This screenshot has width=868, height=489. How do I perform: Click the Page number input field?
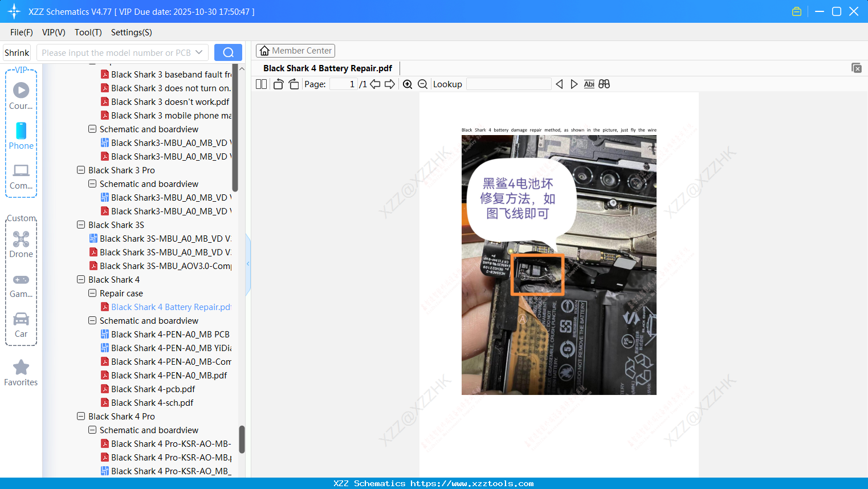(343, 84)
